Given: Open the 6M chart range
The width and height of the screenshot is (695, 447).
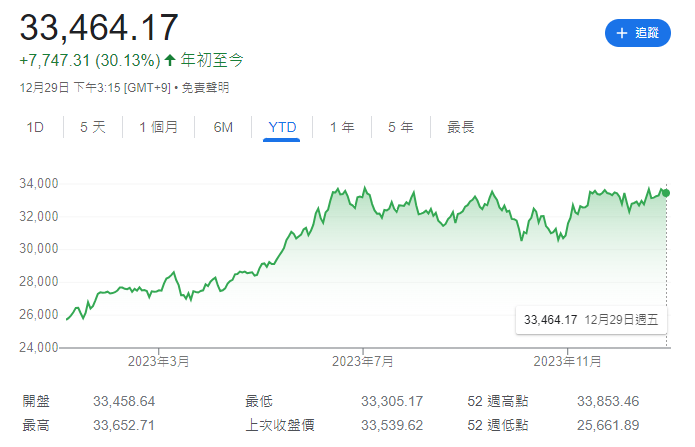Looking at the screenshot, I should click(x=223, y=127).
